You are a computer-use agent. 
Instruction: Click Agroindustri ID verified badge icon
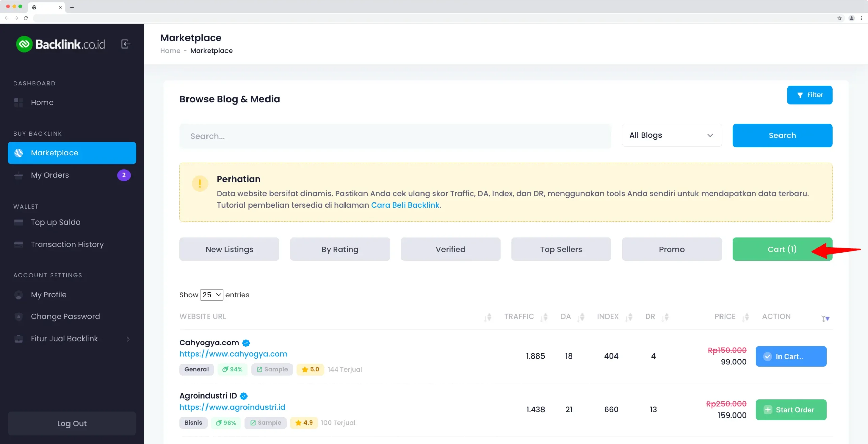[x=244, y=396]
